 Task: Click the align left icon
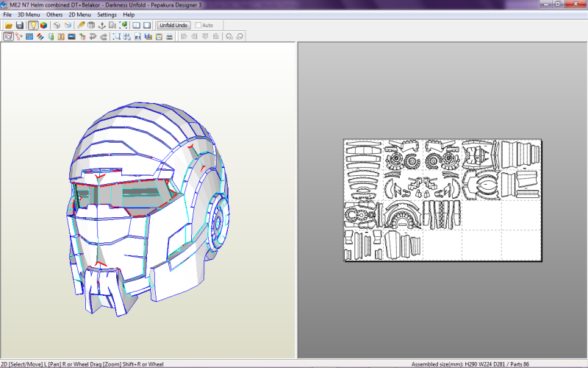click(184, 36)
